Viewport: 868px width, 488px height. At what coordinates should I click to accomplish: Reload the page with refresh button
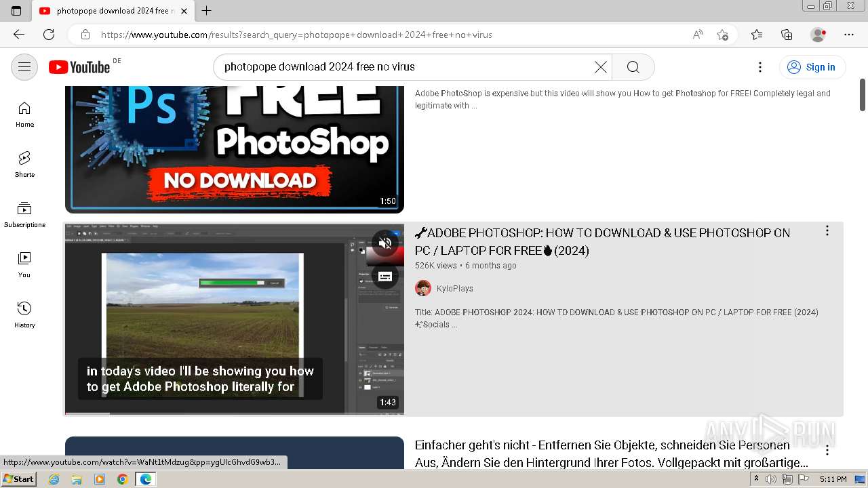pyautogui.click(x=49, y=35)
